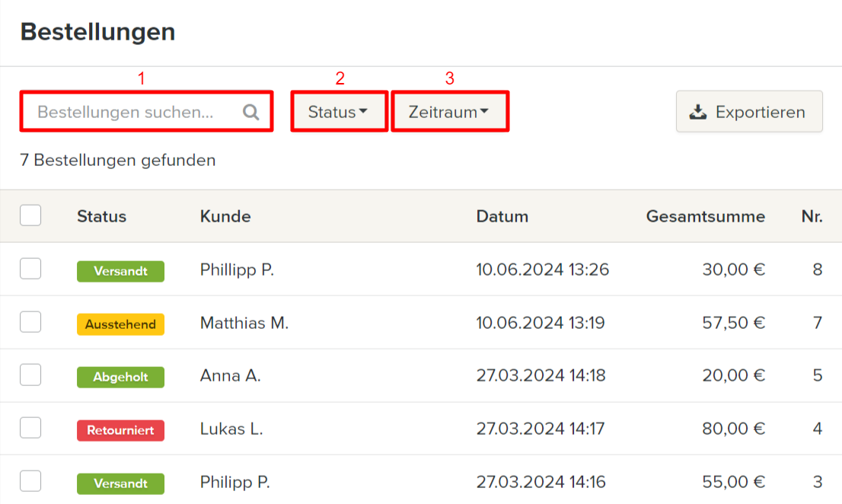Click the Versandt badge for Phillipp P.
842x504 pixels.
(x=120, y=271)
